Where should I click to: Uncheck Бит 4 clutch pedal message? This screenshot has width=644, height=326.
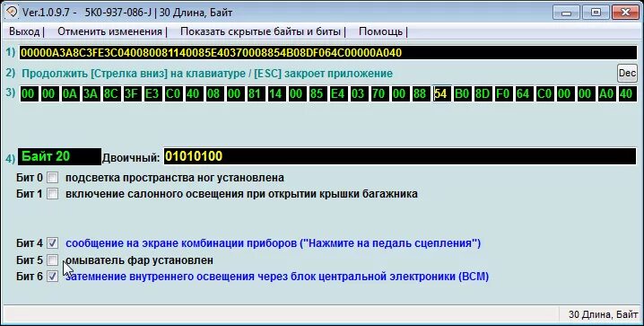coord(52,243)
